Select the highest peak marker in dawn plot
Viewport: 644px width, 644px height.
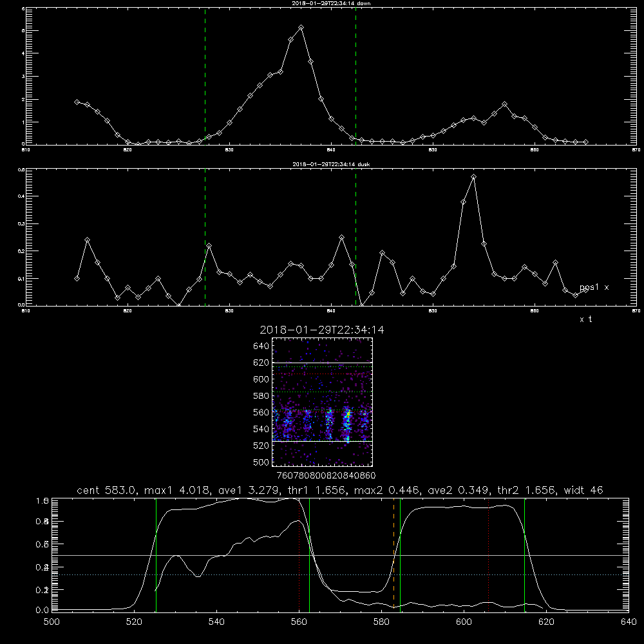coord(301,28)
